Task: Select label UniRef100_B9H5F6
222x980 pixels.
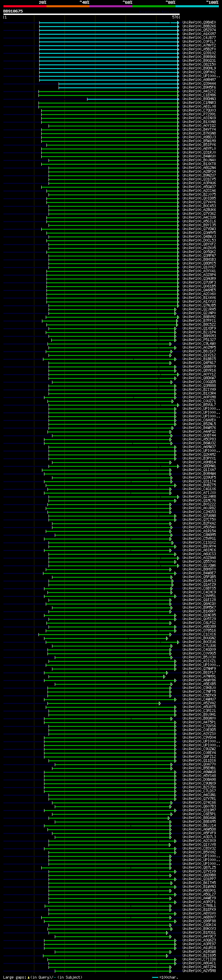Action: coord(199,88)
